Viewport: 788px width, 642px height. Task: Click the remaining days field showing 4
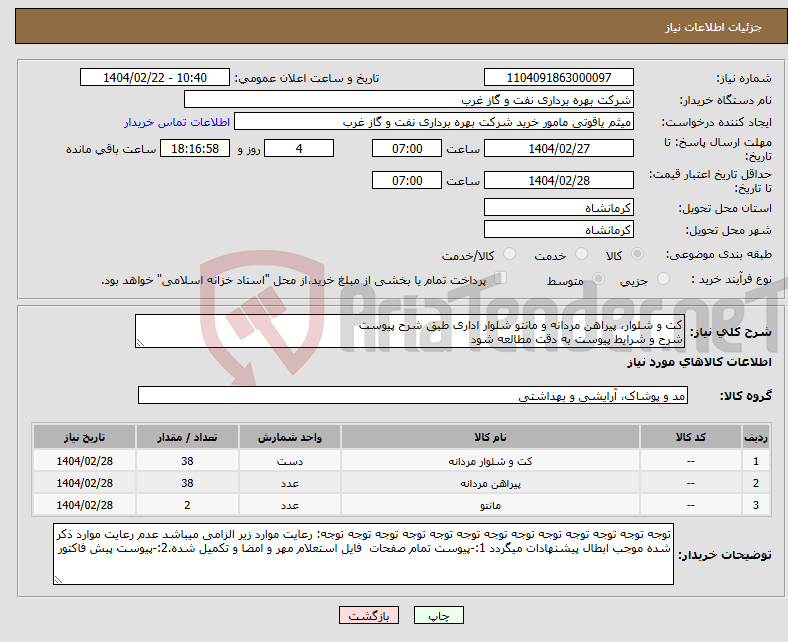coord(299,148)
